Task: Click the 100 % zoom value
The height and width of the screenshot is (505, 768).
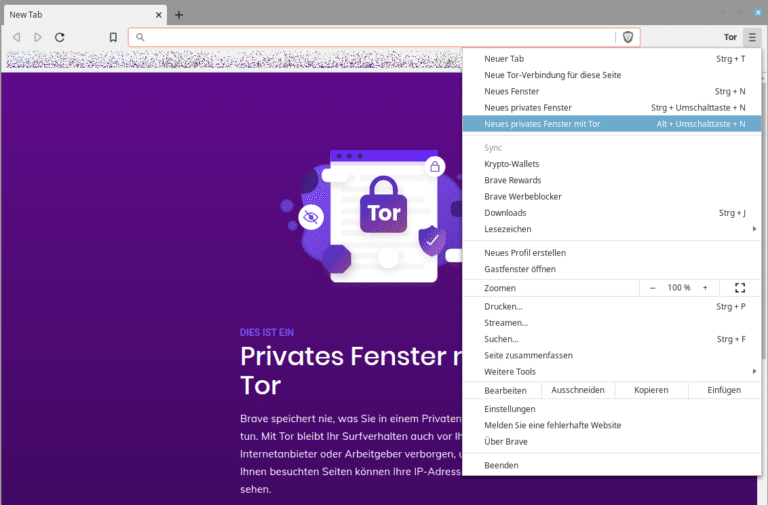Action: pos(679,288)
